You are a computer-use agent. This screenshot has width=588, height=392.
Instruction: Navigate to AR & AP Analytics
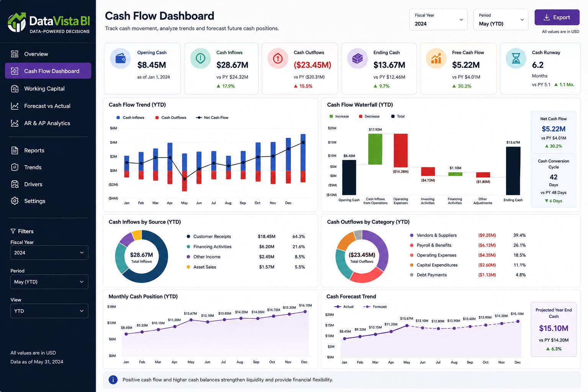point(48,123)
